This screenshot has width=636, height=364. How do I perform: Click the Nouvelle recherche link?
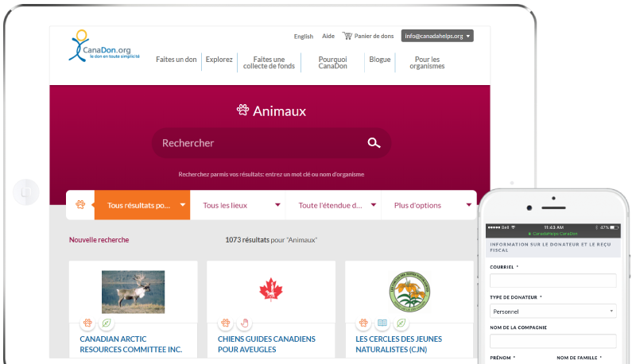pos(99,239)
